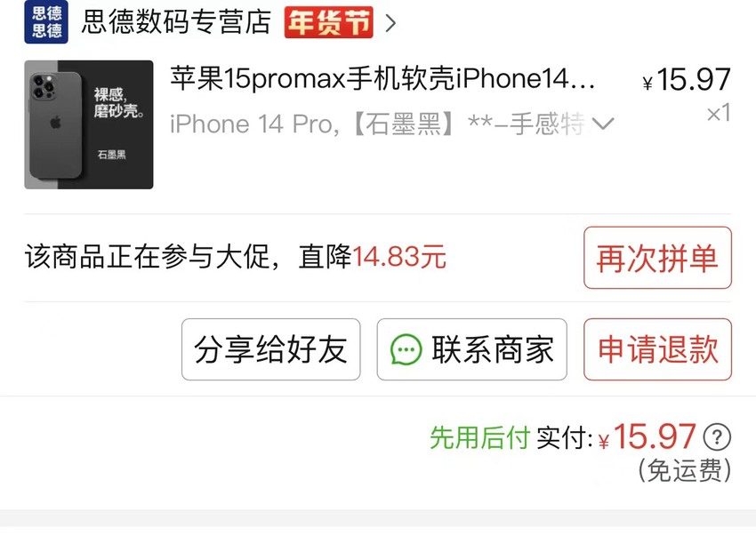Tap the green chat bubble icon
Image resolution: width=756 pixels, height=536 pixels.
406,349
